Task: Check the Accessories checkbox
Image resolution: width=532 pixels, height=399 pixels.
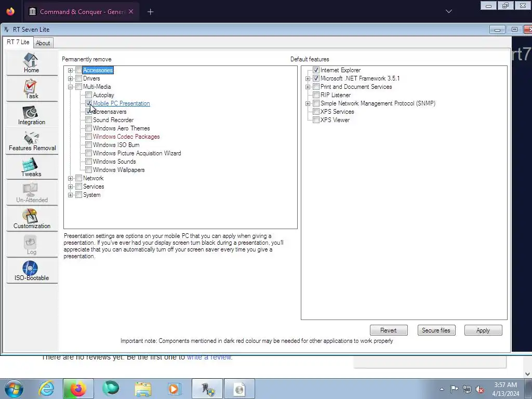Action: tap(79, 70)
